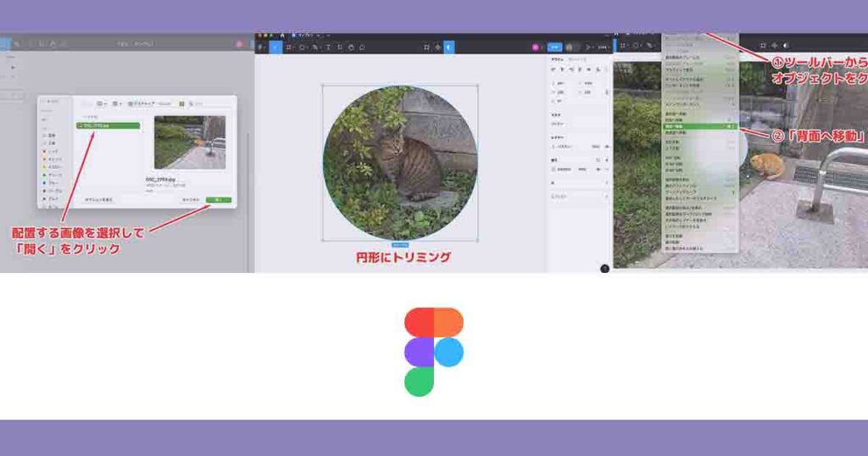Click the Pen tool in rightmost window toolbar

(x=650, y=46)
